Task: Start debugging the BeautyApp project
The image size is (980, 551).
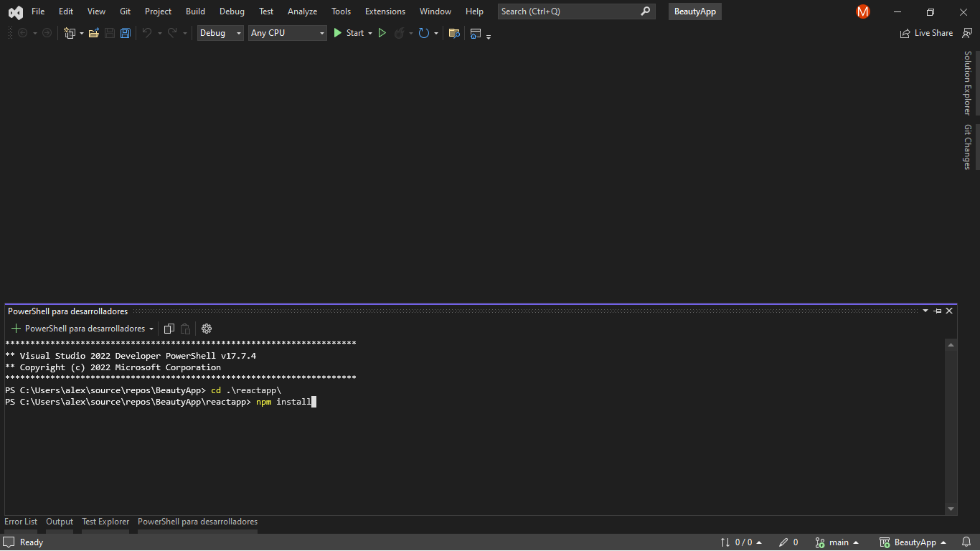Action: (351, 33)
